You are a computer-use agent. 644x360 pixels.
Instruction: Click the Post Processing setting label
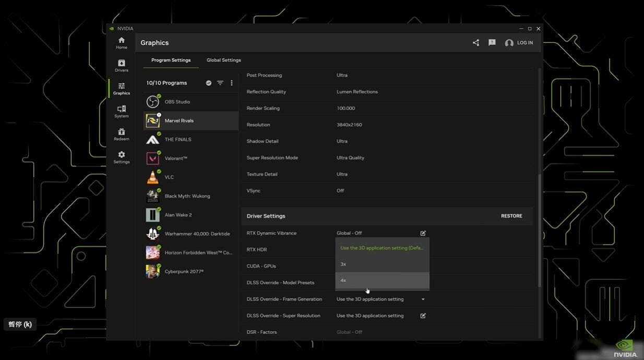pyautogui.click(x=264, y=75)
